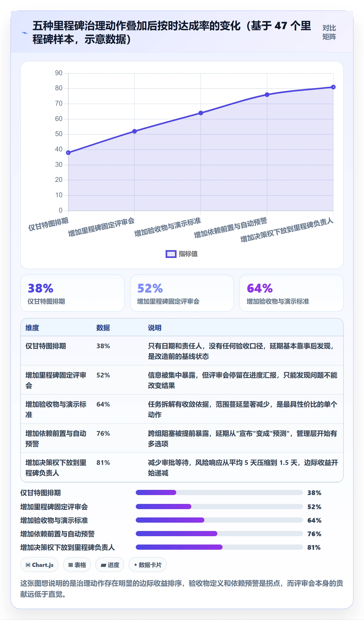
Task: Click the x-axis label 增加依赖前置与自动预警
Action: pyautogui.click(x=231, y=227)
